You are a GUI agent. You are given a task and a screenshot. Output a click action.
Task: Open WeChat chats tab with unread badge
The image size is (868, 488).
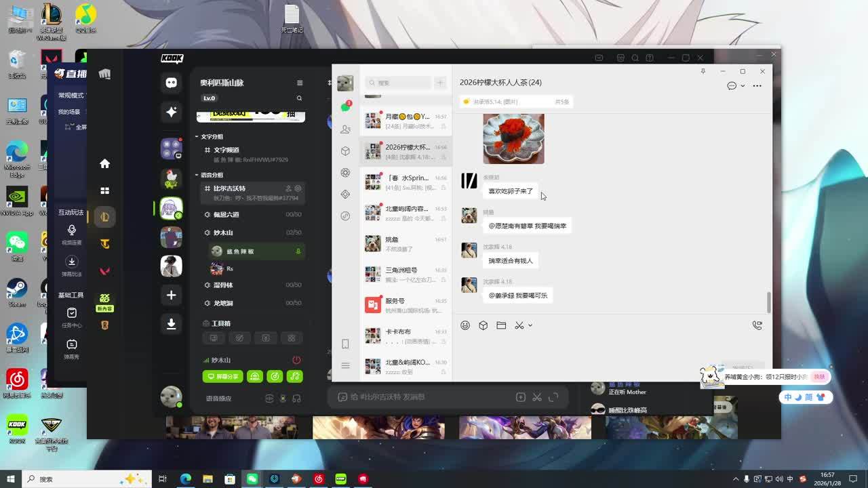tap(346, 107)
